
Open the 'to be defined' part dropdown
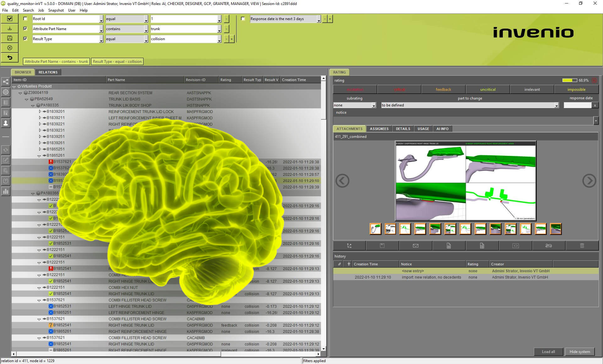(557, 105)
